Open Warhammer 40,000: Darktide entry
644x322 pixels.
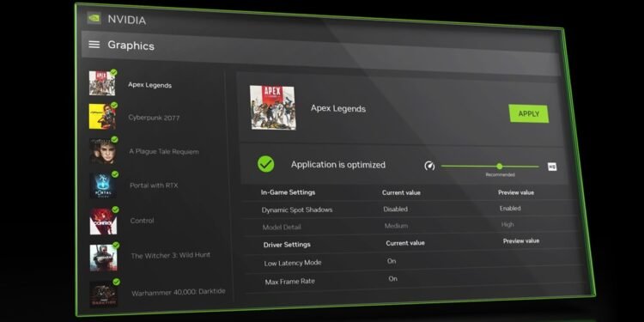point(179,292)
